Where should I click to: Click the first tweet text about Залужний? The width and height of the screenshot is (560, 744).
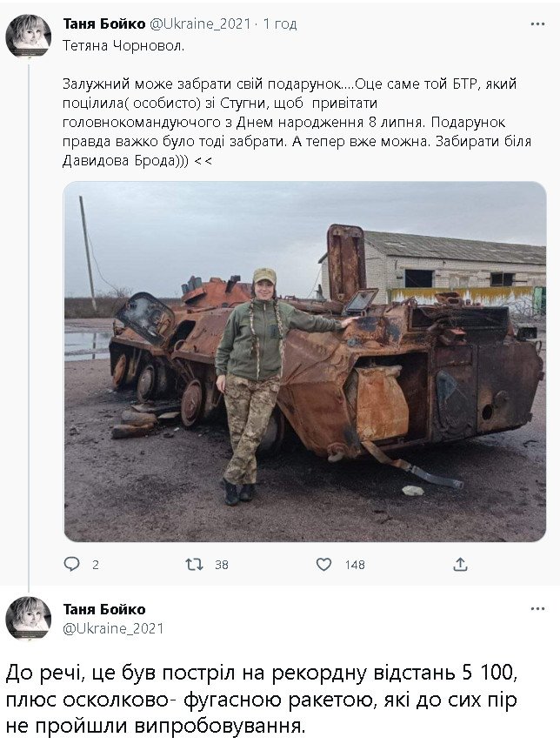point(297,123)
